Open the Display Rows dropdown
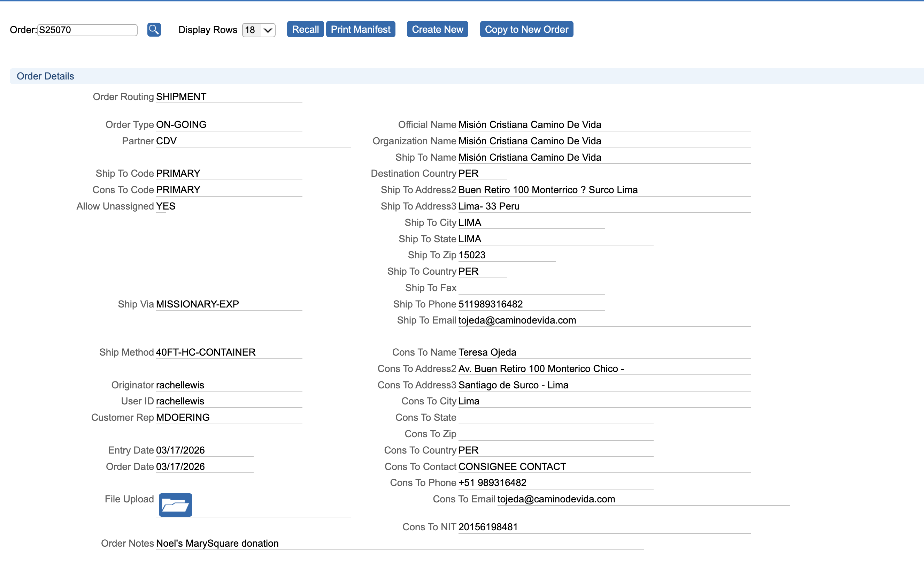924x562 pixels. point(259,30)
